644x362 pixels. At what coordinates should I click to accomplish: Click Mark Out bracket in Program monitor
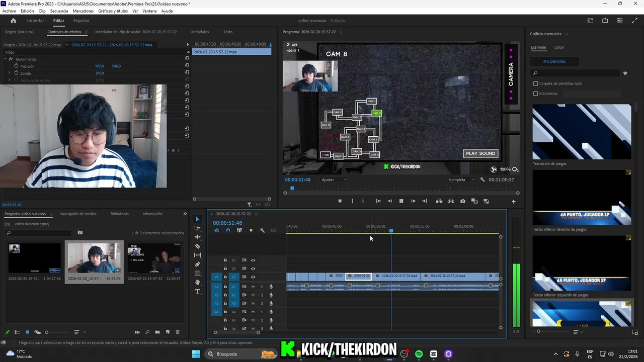(363, 201)
